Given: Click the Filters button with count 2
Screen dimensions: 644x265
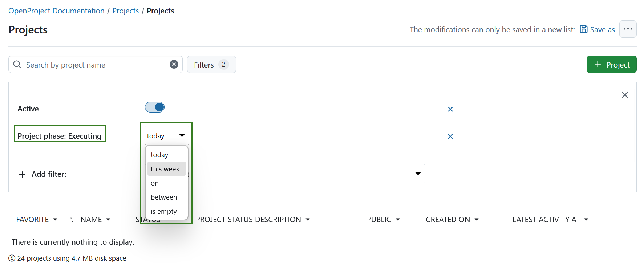Looking at the screenshot, I should pos(211,65).
